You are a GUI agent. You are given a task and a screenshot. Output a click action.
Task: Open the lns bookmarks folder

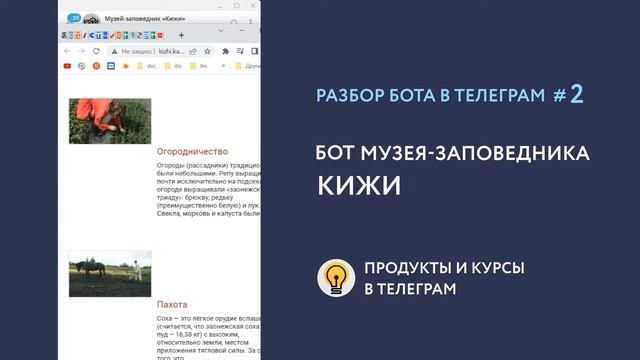[199, 66]
